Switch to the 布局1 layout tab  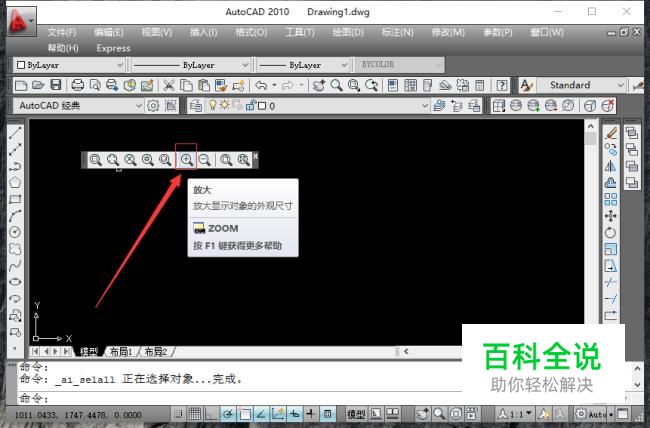121,352
